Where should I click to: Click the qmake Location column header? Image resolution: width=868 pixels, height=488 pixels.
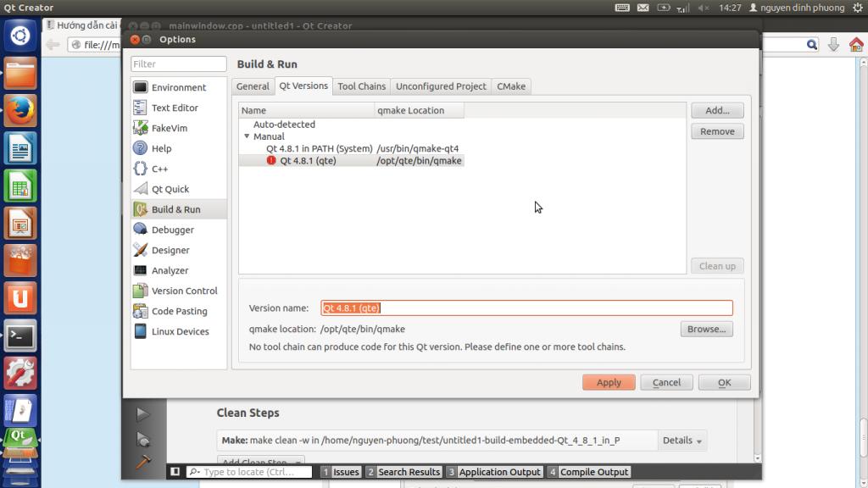click(419, 110)
